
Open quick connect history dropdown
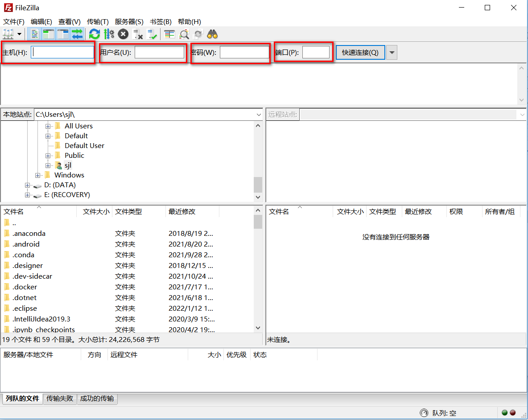tap(392, 53)
